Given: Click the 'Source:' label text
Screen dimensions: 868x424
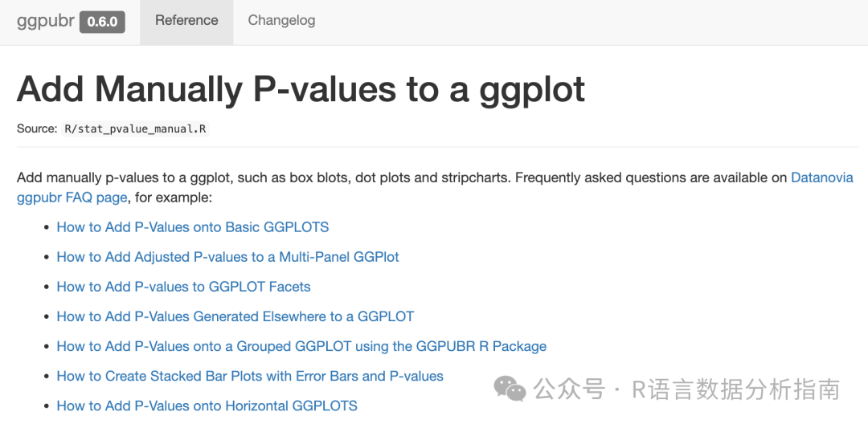Looking at the screenshot, I should [x=37, y=128].
